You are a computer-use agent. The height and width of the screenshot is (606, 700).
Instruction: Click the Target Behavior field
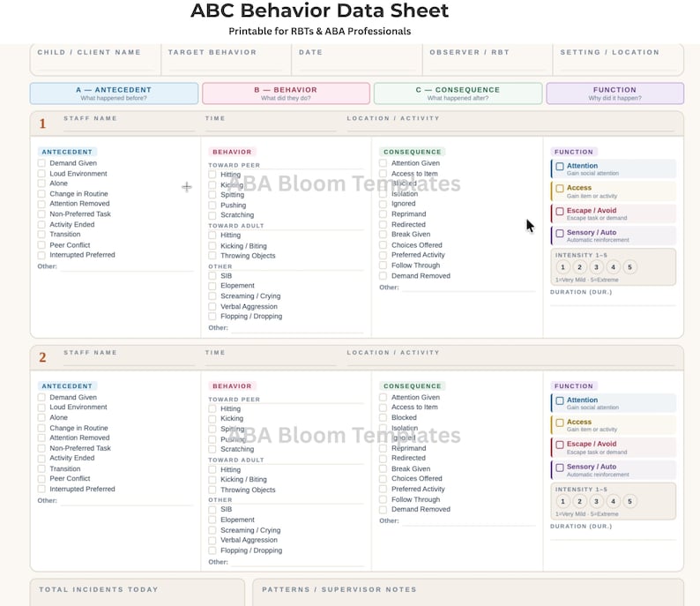226,60
